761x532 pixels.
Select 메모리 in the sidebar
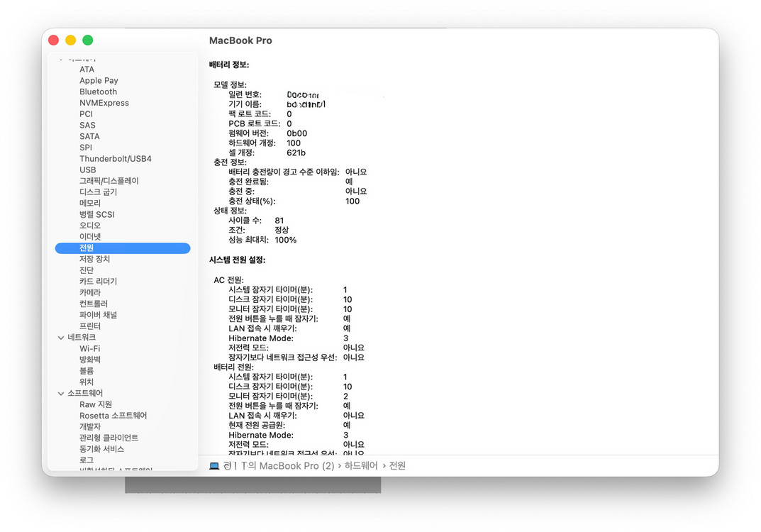[x=90, y=203]
